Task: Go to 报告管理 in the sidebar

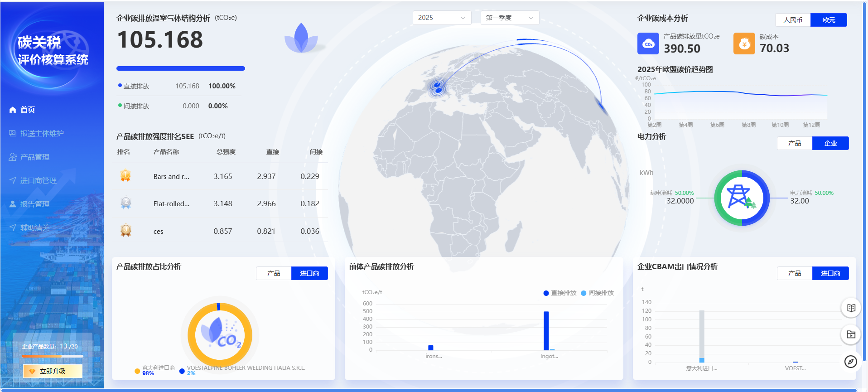Action: 34,204
